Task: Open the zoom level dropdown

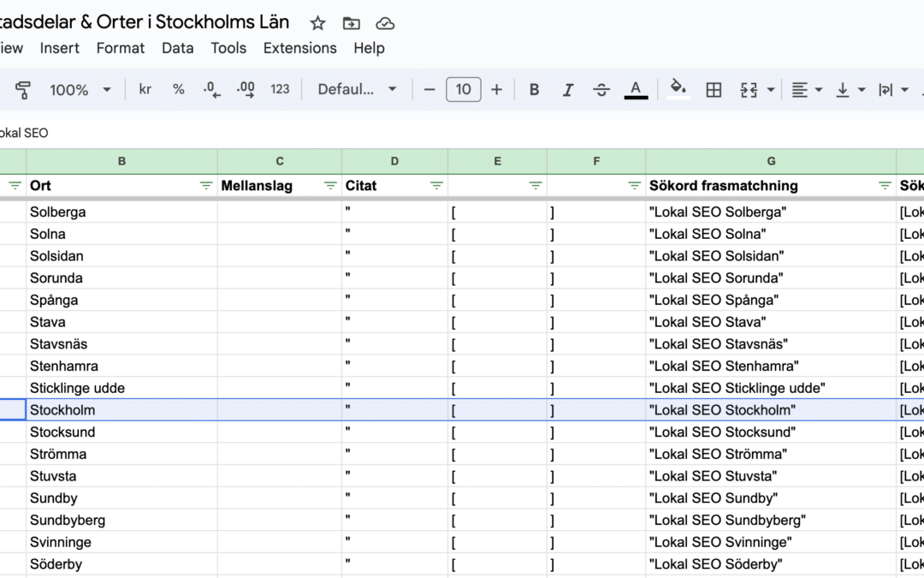Action: (x=80, y=90)
